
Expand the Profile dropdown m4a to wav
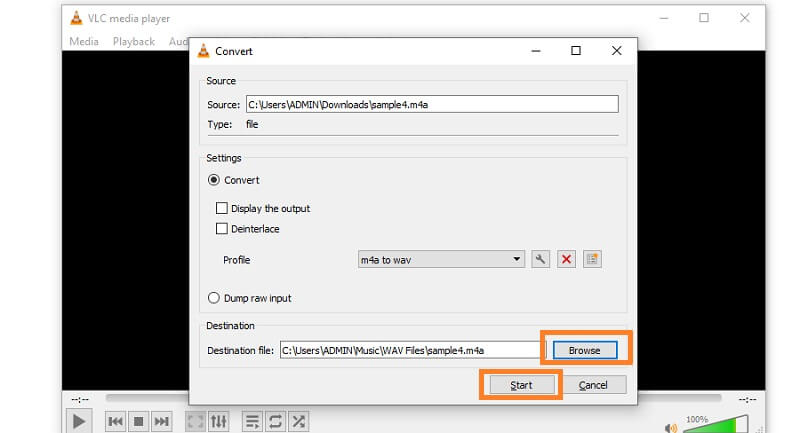[x=441, y=259]
